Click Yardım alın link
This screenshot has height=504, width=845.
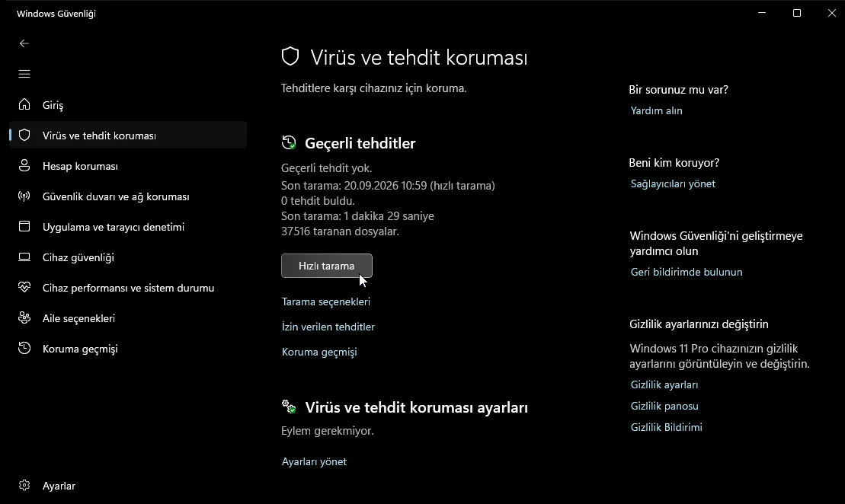pos(656,110)
